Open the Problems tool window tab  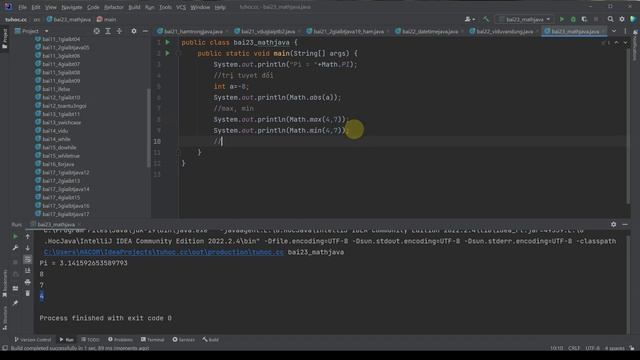(x=120, y=340)
